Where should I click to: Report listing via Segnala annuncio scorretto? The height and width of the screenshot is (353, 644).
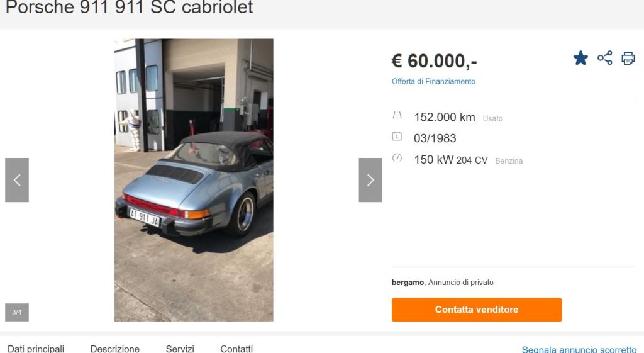tap(579, 349)
